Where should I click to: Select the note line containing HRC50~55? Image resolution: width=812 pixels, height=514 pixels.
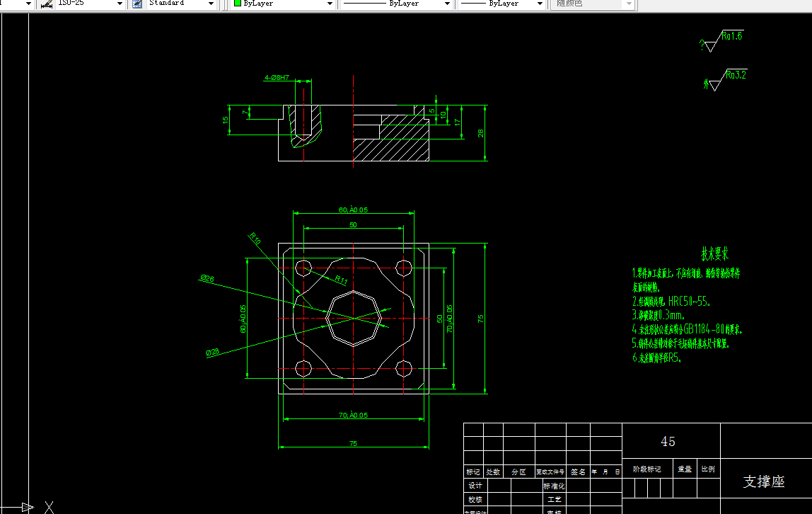(x=671, y=301)
